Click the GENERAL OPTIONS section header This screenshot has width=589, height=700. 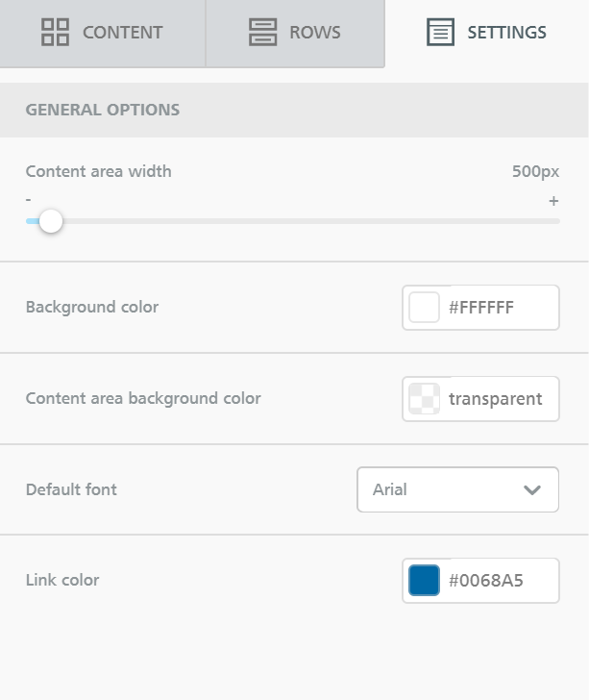coord(294,110)
